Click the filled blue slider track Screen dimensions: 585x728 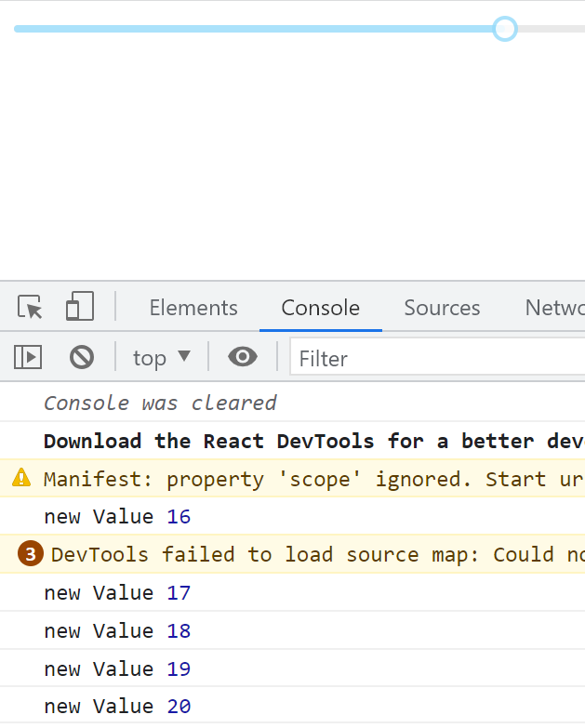[254, 29]
